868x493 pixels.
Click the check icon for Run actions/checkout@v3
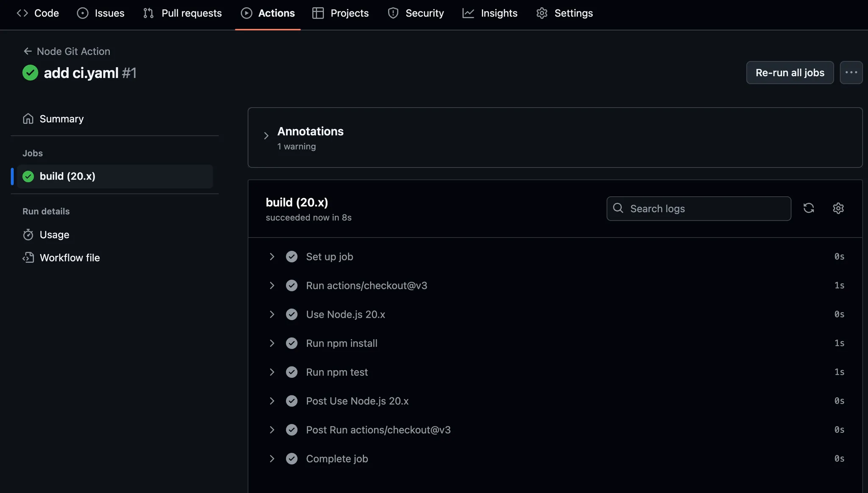(292, 285)
